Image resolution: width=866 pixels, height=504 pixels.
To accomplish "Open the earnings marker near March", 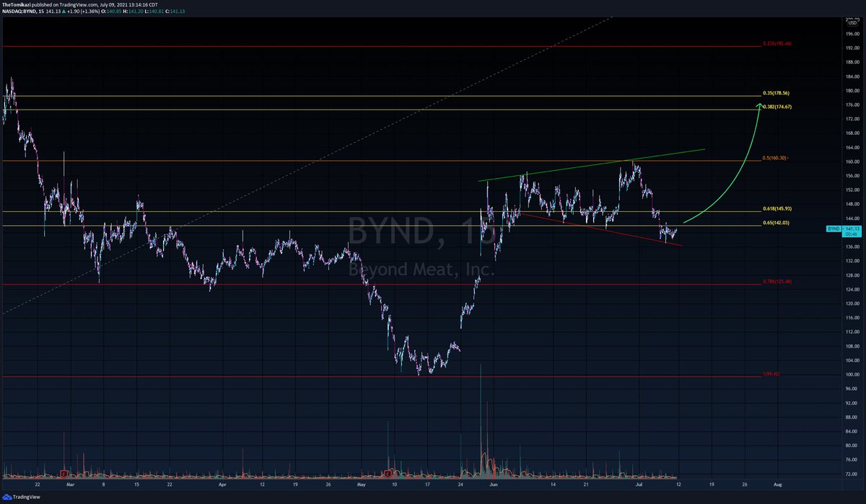I will (x=64, y=474).
